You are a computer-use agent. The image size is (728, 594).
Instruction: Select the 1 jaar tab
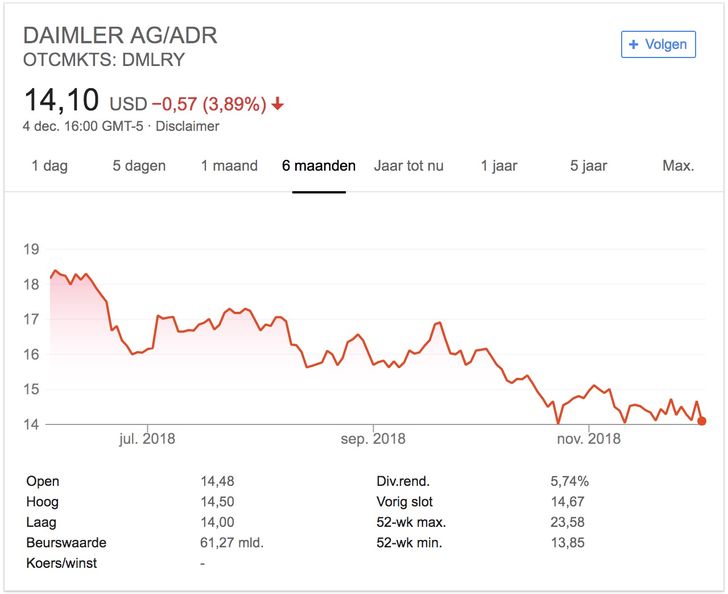pos(499,166)
